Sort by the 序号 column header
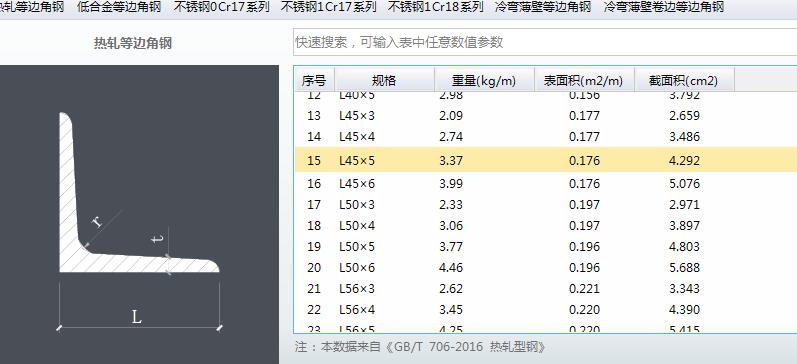The width and height of the screenshot is (797, 364). (314, 80)
